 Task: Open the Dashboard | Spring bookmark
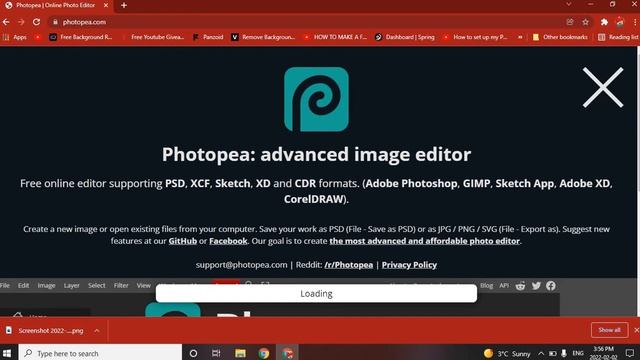pos(405,37)
